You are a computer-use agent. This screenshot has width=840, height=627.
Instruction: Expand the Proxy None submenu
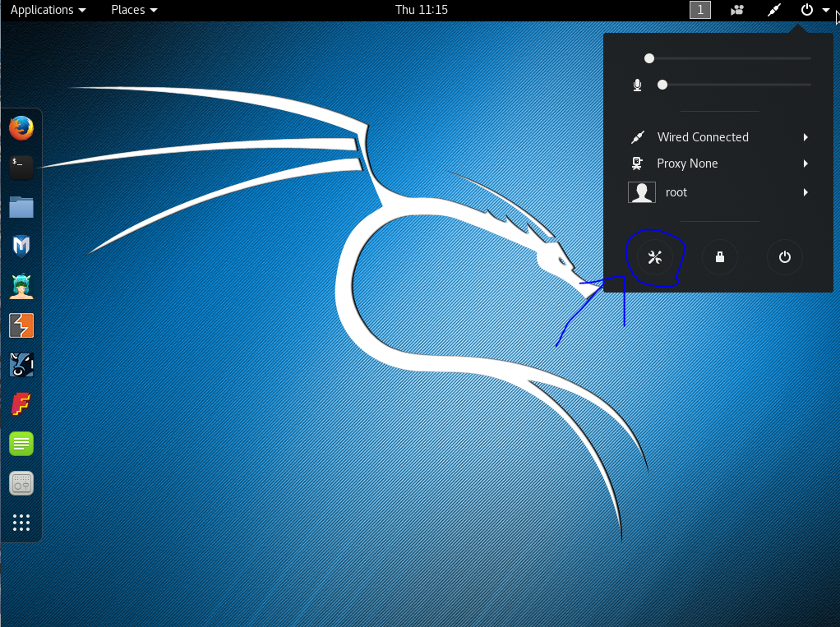coord(805,164)
